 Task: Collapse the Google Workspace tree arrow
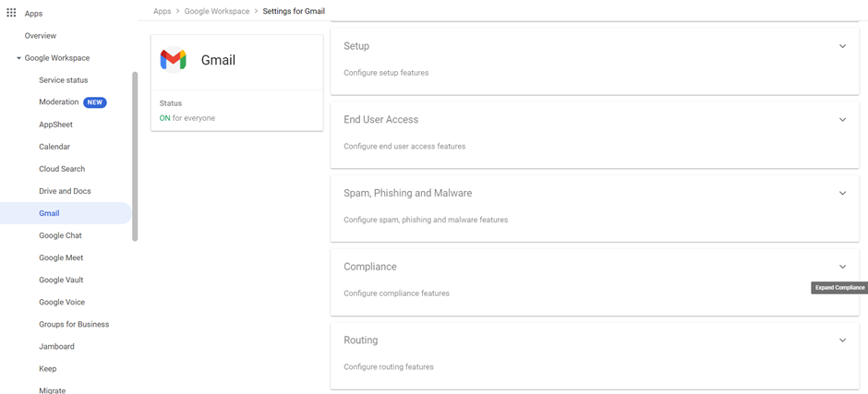coord(18,58)
